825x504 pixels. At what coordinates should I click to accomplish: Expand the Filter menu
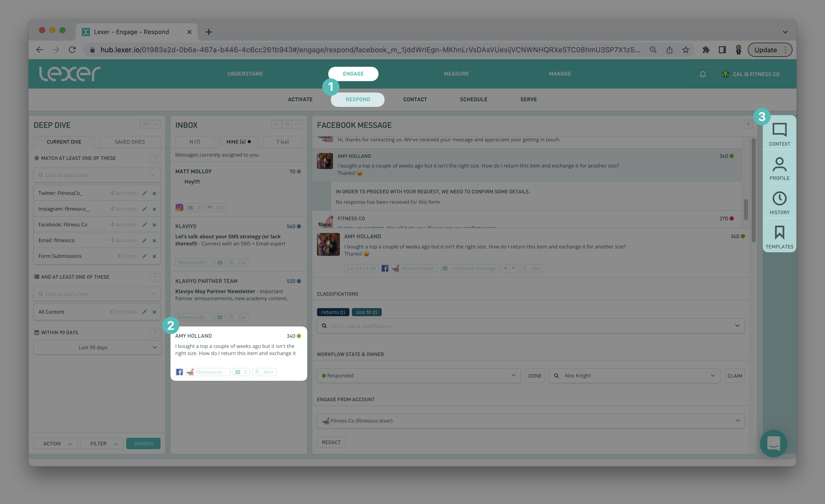coord(102,443)
